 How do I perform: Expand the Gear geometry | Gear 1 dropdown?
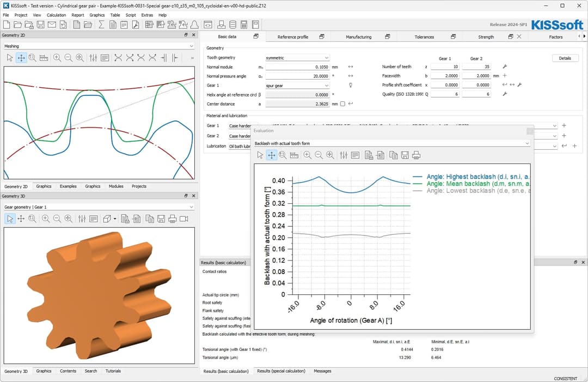(x=99, y=207)
